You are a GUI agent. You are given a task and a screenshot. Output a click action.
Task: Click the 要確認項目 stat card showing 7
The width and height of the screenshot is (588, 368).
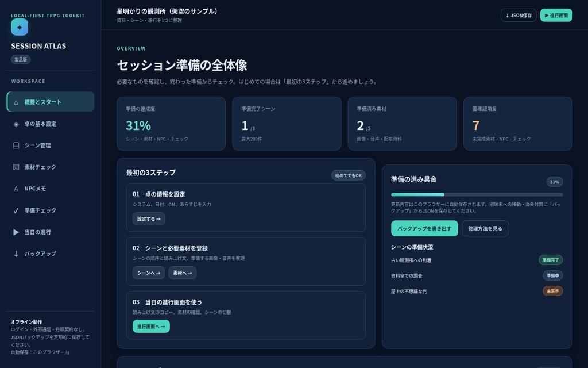[518, 124]
